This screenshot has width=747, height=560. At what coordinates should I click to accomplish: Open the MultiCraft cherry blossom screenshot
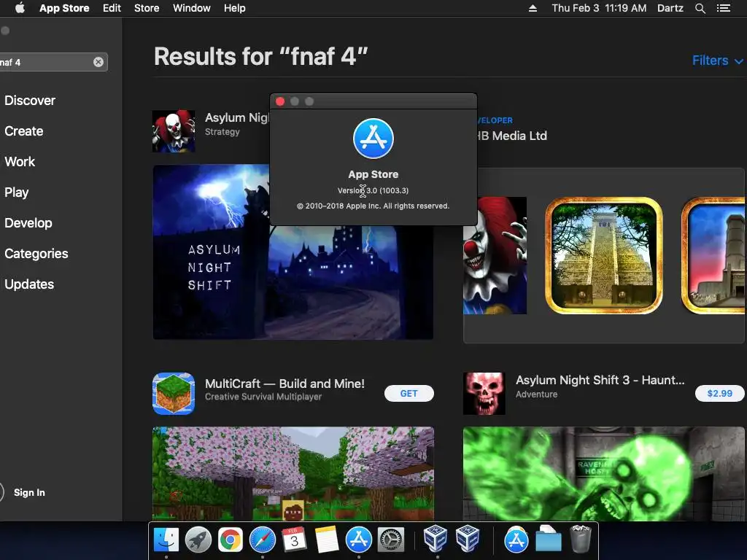[x=293, y=473]
